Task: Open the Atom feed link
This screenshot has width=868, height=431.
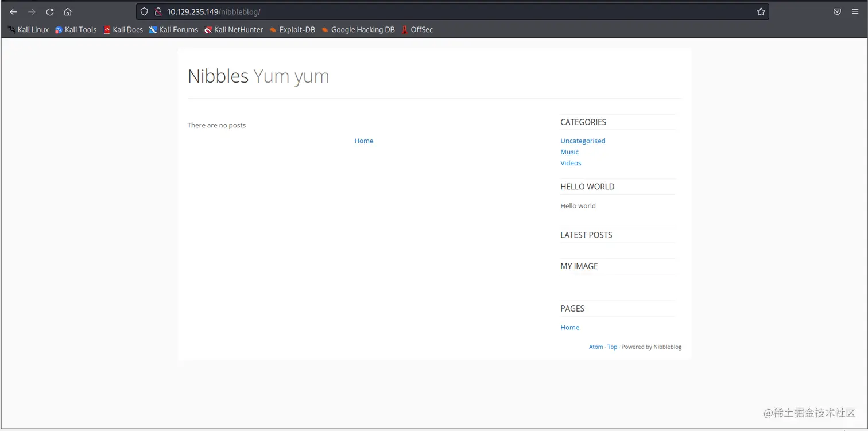Action: pos(596,347)
